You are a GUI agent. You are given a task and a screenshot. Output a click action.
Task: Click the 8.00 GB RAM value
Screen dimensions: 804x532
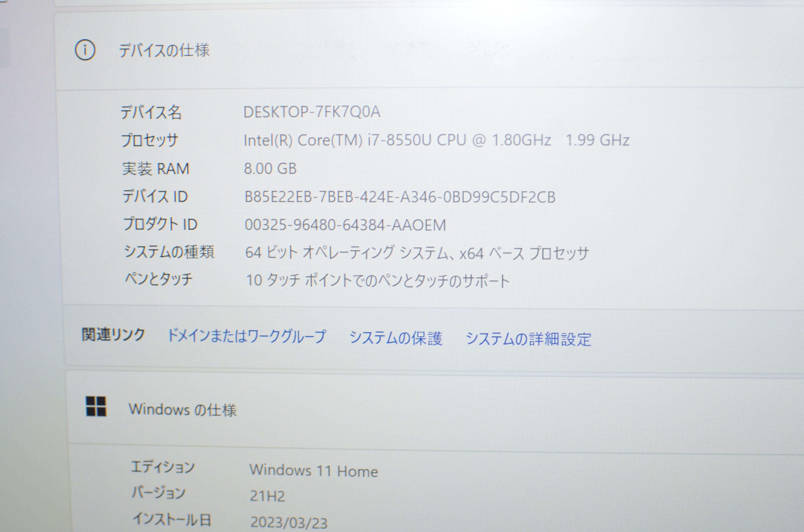270,169
